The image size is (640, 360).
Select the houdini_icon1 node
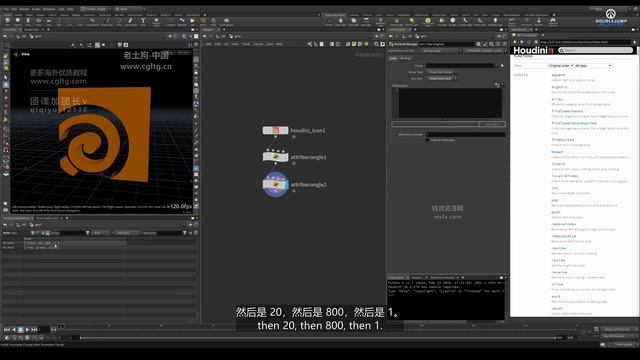275,131
